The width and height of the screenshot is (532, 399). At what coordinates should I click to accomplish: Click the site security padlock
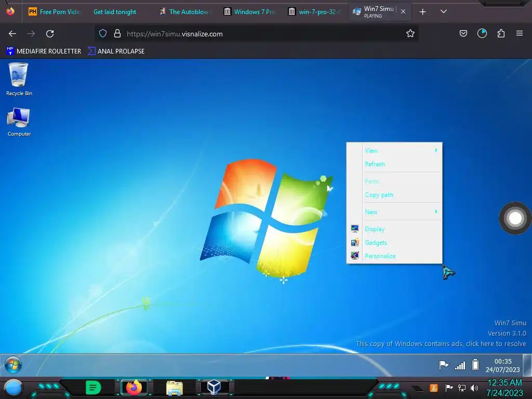pos(117,34)
